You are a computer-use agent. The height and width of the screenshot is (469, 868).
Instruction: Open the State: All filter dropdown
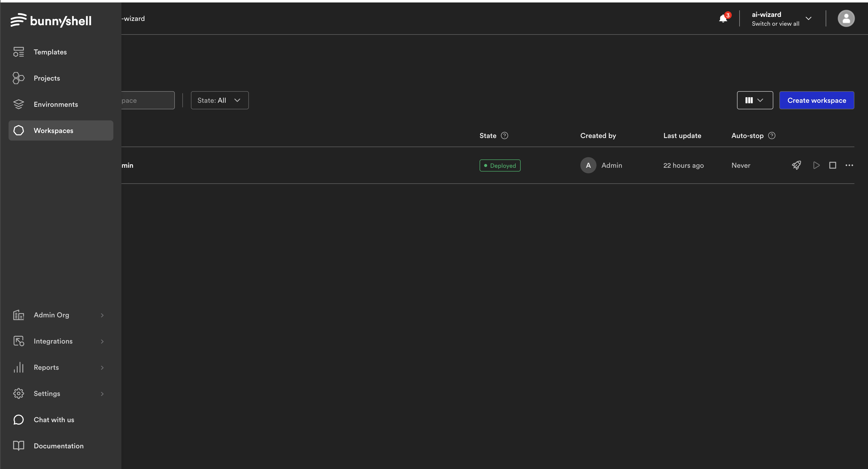pos(220,100)
